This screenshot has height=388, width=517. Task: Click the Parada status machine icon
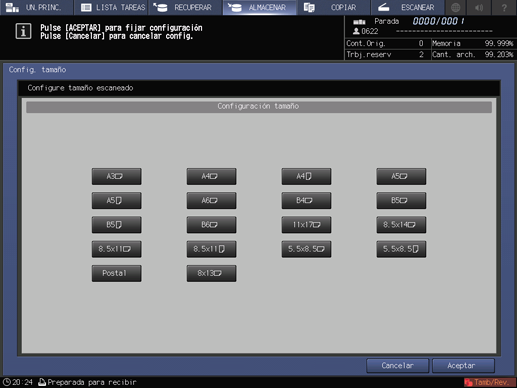pyautogui.click(x=359, y=22)
